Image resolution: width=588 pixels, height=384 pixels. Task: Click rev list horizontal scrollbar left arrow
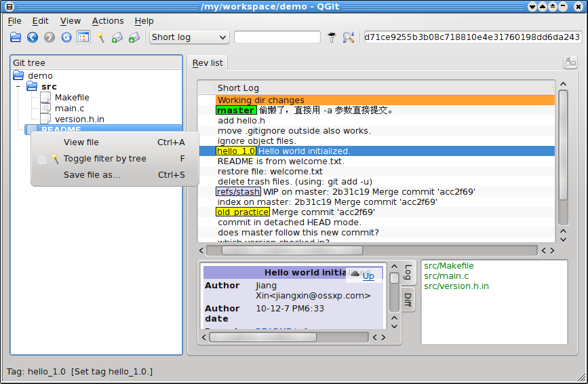(x=201, y=250)
